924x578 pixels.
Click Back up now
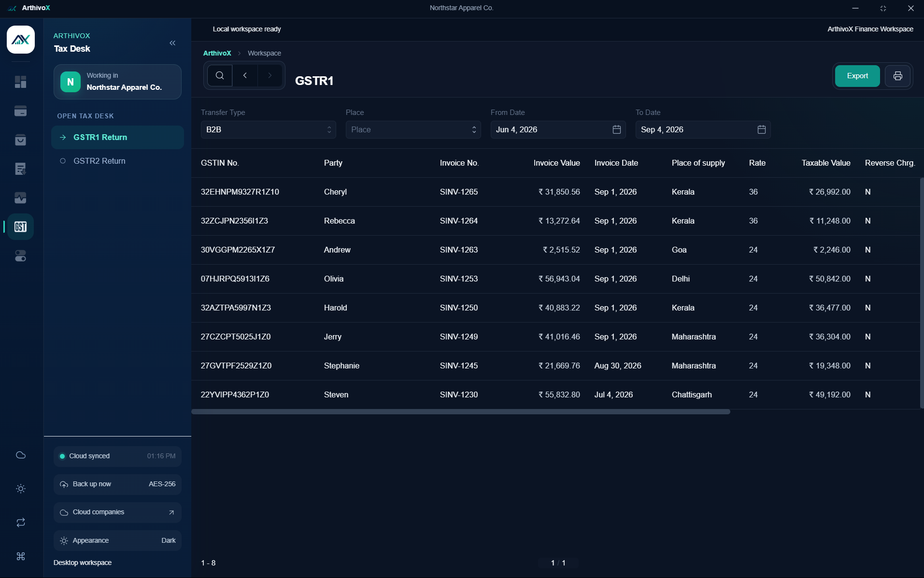click(x=117, y=484)
